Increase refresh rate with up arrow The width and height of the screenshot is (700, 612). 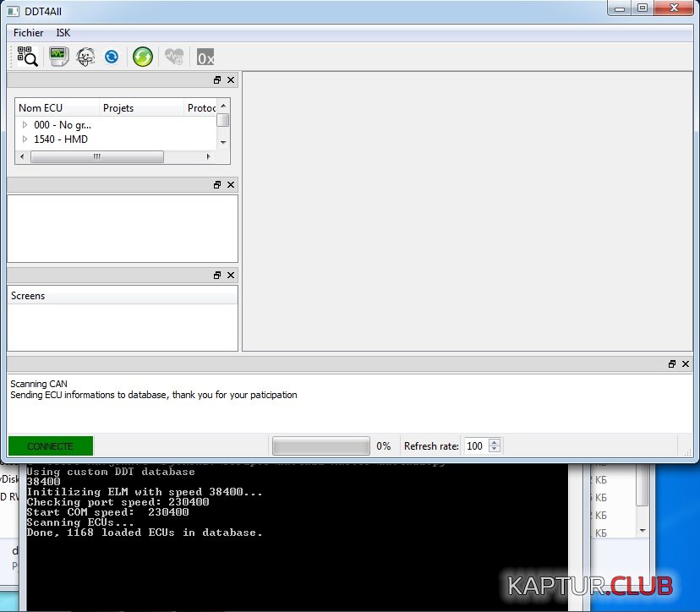[x=495, y=442]
